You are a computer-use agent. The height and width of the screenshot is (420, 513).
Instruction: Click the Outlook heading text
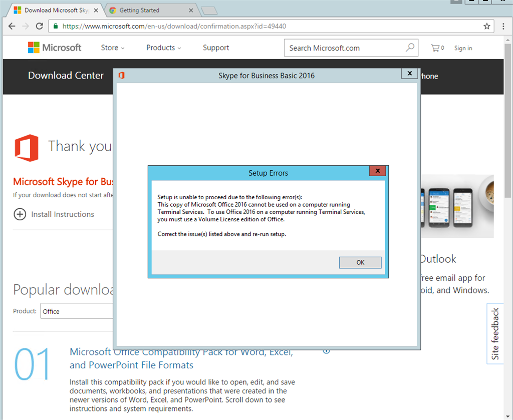coord(438,259)
